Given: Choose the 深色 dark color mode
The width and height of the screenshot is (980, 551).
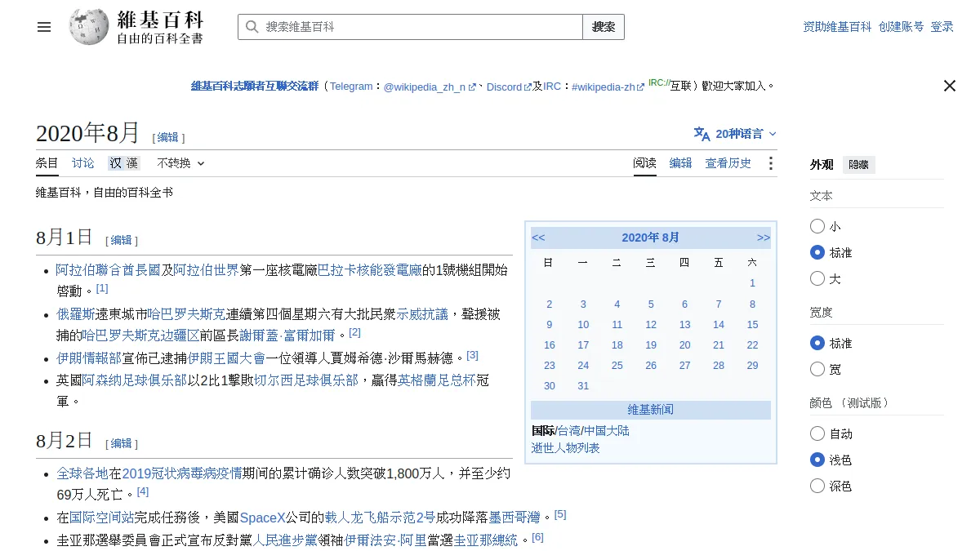Looking at the screenshot, I should (817, 486).
